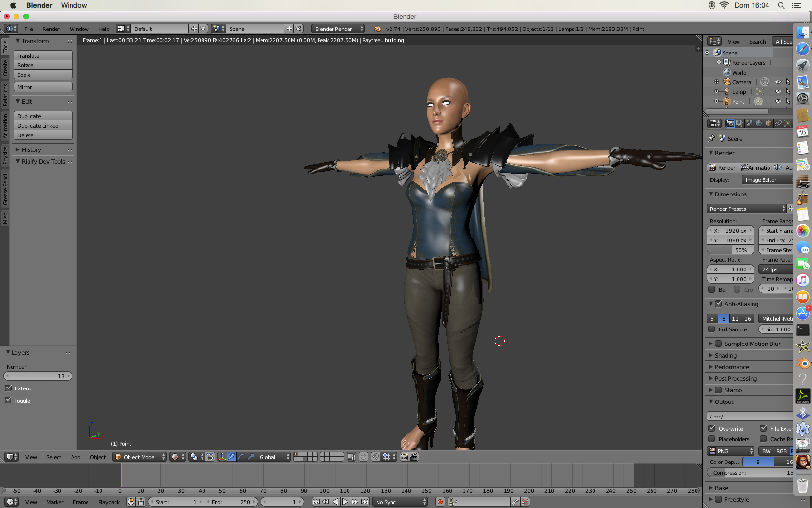The width and height of the screenshot is (812, 508).
Task: Expand the History panel
Action: [x=31, y=150]
